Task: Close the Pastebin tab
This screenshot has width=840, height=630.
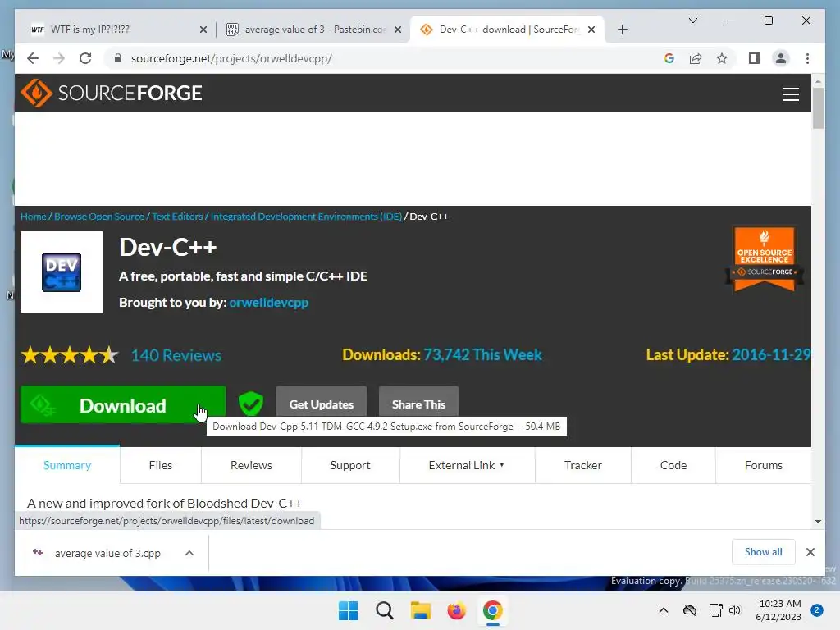Action: tap(398, 30)
